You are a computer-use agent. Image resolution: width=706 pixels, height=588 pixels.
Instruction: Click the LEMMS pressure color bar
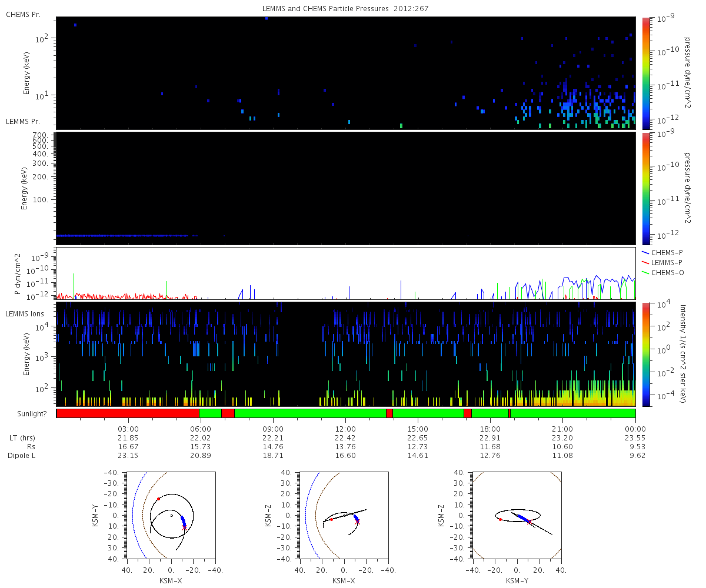[x=645, y=188]
